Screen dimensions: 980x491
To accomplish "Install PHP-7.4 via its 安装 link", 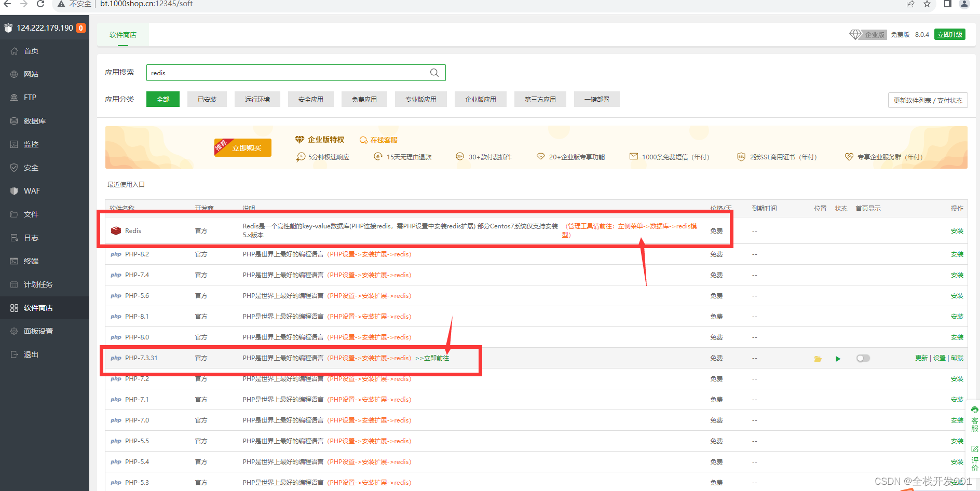I will [957, 275].
